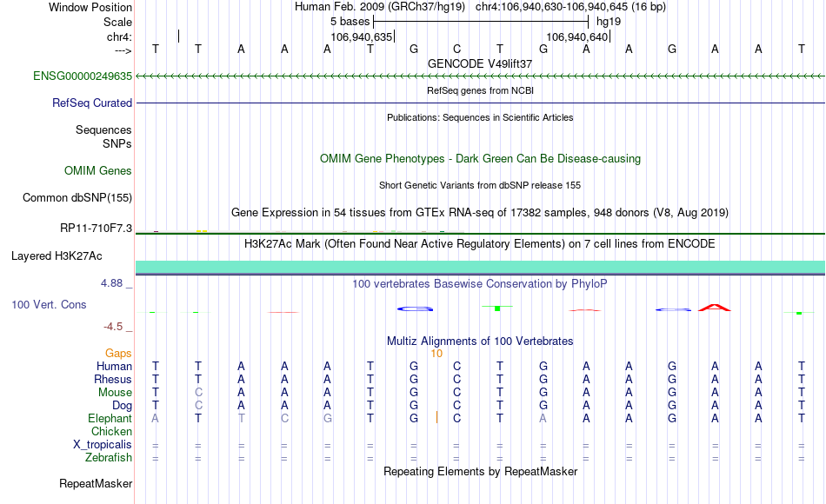Click the '5 bases' scale bar text

(350, 22)
